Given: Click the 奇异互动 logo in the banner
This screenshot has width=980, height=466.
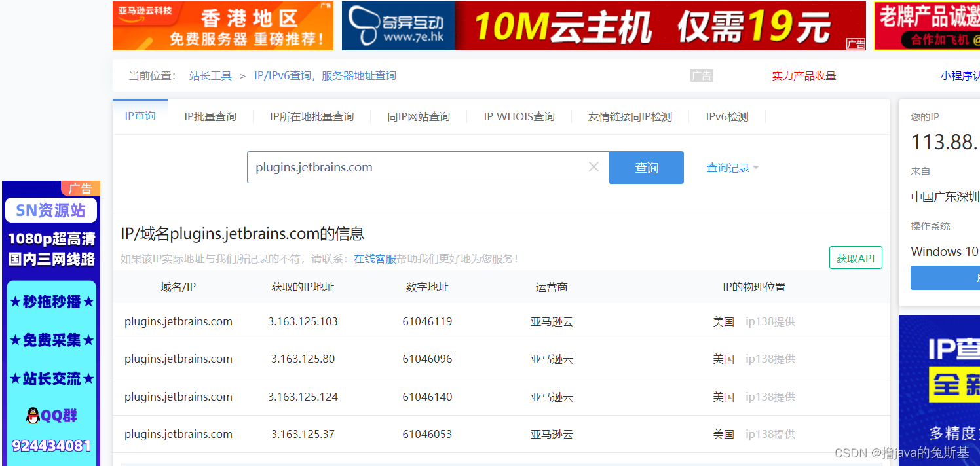Looking at the screenshot, I should pyautogui.click(x=398, y=26).
